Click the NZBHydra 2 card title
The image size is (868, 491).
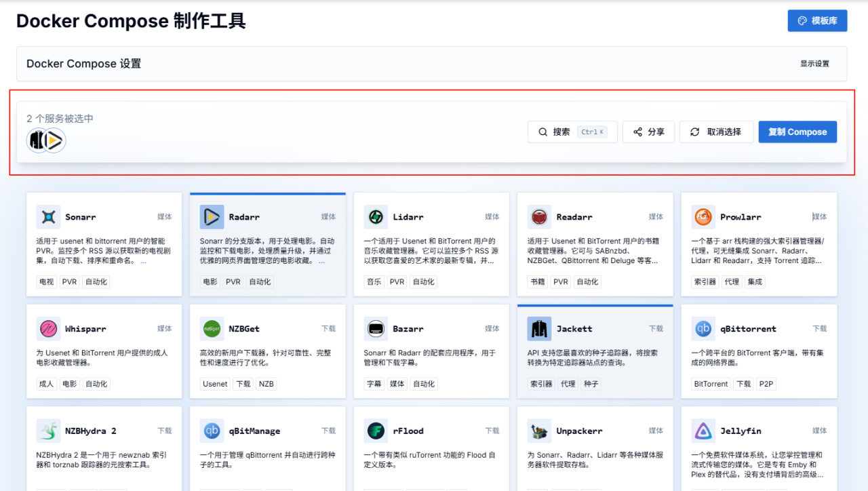(x=91, y=431)
